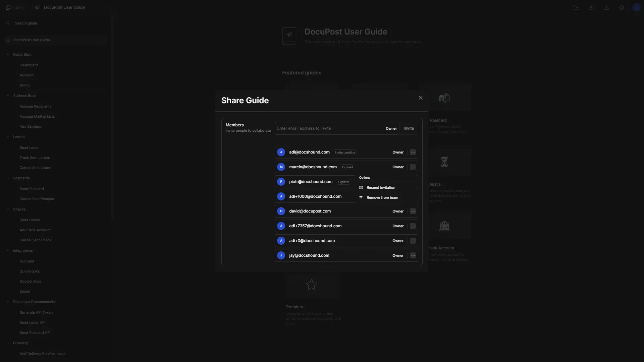This screenshot has height=362, width=644.
Task: Click the close button on Share Guide
Action: pos(421,98)
